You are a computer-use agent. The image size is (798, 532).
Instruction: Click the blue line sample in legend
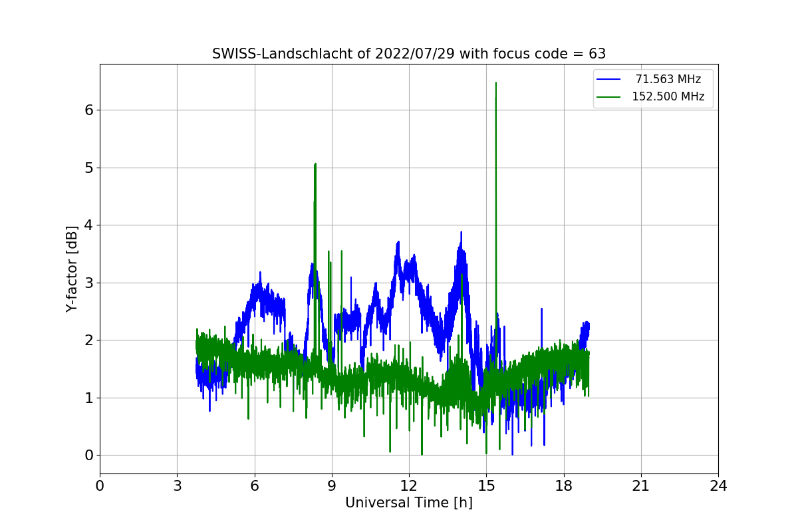coord(608,80)
